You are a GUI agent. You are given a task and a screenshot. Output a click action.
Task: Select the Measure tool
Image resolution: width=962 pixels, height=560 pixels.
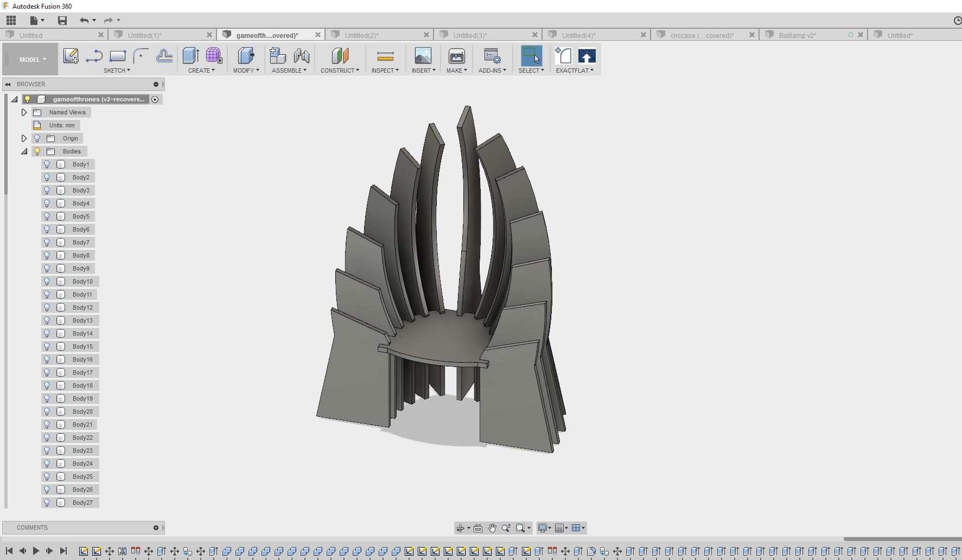pos(385,56)
